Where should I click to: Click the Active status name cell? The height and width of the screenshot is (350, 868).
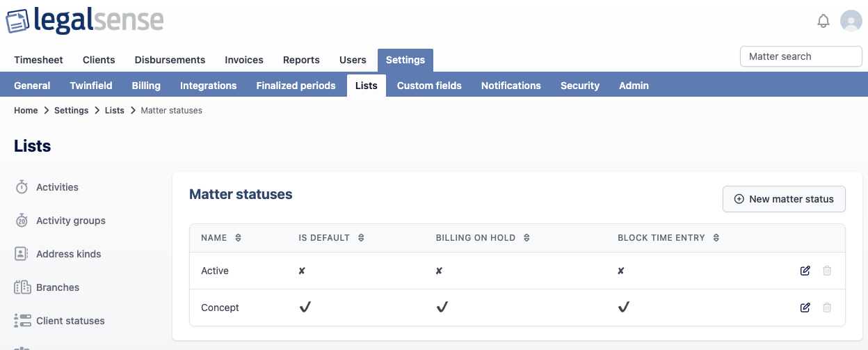pyautogui.click(x=215, y=271)
